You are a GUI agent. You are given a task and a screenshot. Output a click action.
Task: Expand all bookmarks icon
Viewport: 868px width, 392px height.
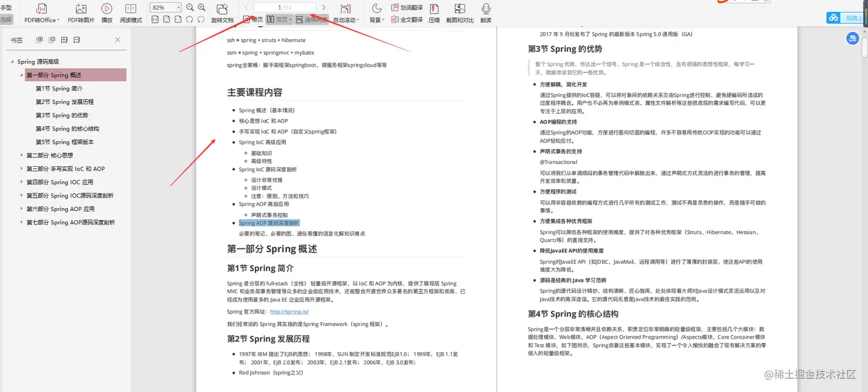40,40
